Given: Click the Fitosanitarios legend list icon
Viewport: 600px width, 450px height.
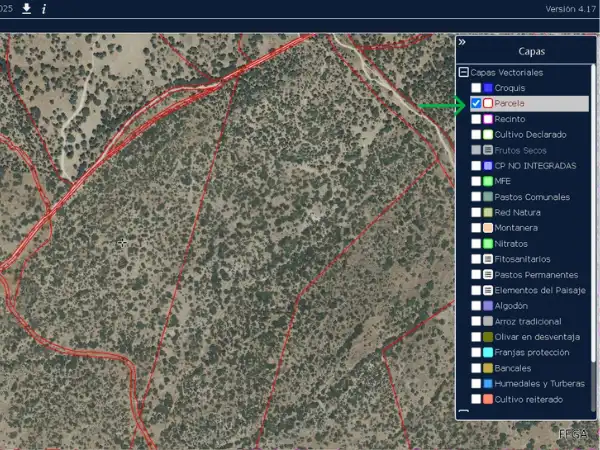Looking at the screenshot, I should tap(488, 259).
